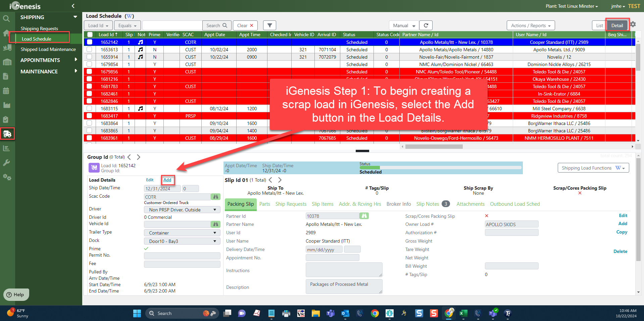Open Shipped Load Maintenance menu item
The image size is (644, 321).
click(48, 49)
